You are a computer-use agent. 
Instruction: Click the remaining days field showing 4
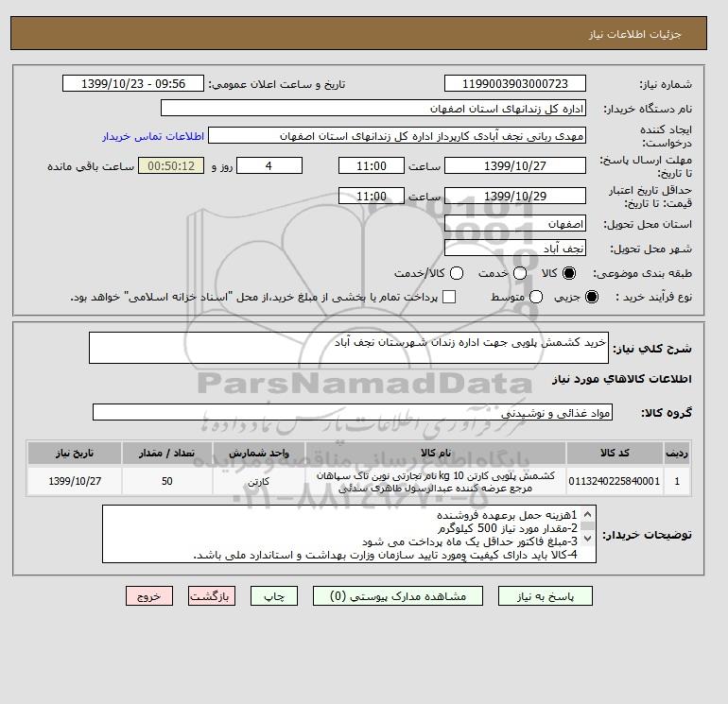[269, 165]
